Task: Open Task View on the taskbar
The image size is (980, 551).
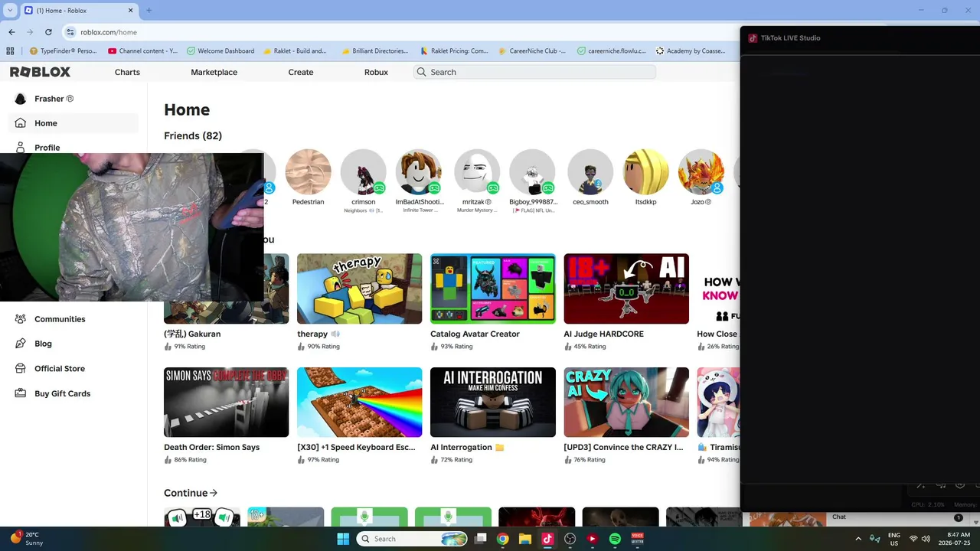Action: pos(480,539)
